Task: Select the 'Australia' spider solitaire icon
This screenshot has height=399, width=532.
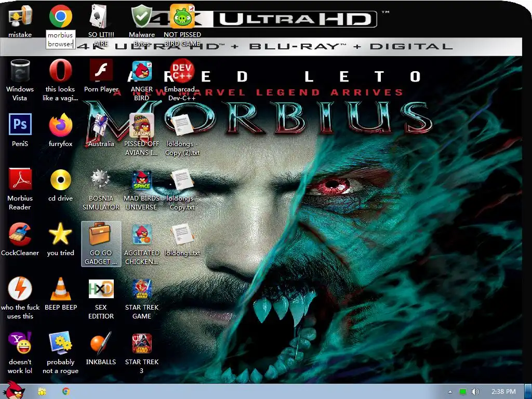Action: pyautogui.click(x=101, y=126)
